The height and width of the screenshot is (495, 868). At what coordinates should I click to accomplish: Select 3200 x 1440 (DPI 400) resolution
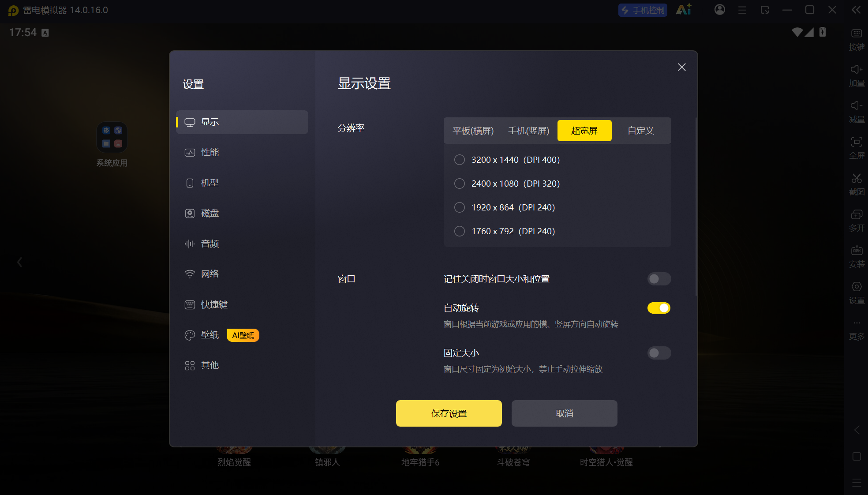point(507,160)
